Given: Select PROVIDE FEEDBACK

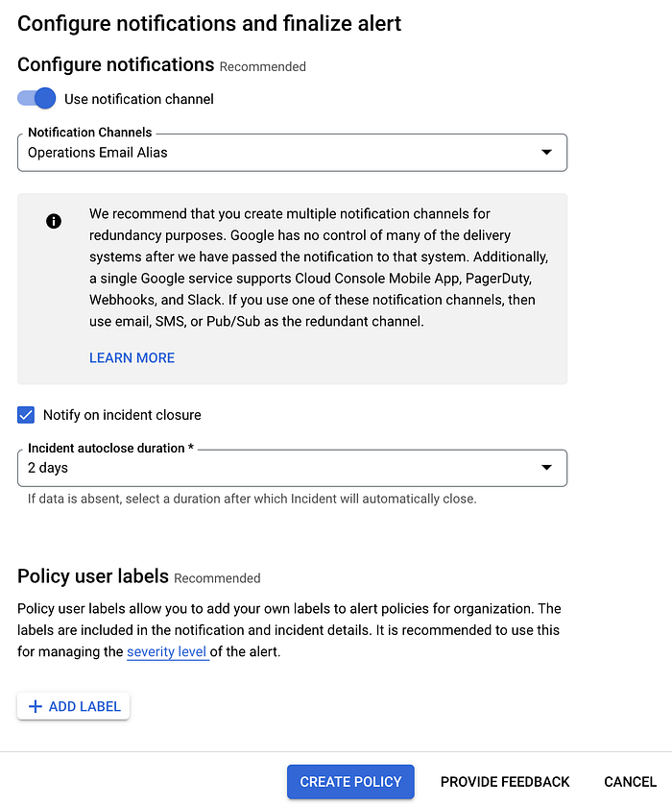Looking at the screenshot, I should point(505,782).
